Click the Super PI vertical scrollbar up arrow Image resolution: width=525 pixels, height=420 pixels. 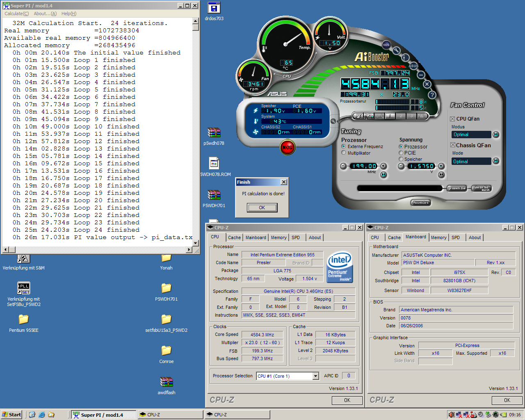tap(196, 21)
